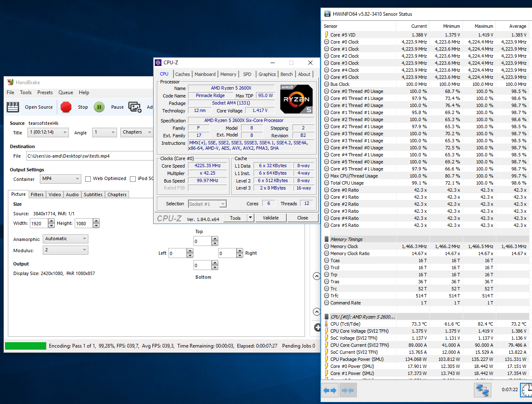Click the destination File path field
The height and width of the screenshot is (404, 532).
click(x=90, y=156)
